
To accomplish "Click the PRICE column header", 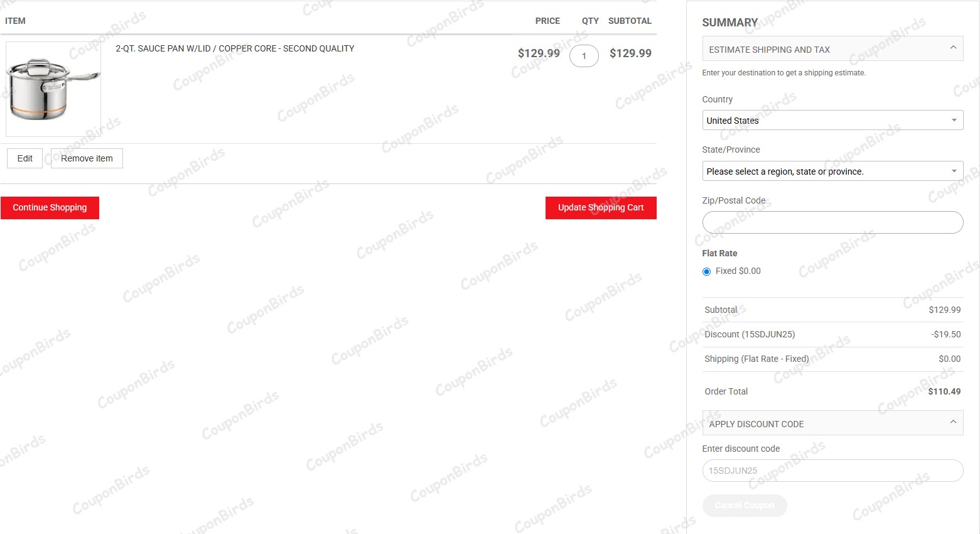I will 547,21.
